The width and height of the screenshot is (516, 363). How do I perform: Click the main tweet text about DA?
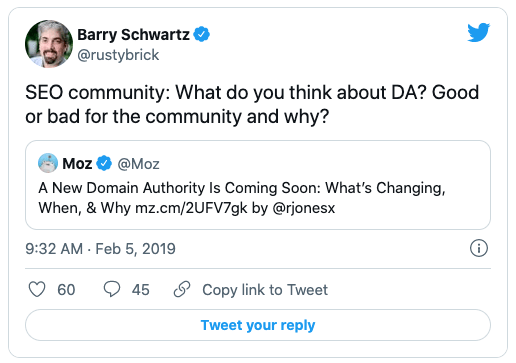click(x=252, y=104)
